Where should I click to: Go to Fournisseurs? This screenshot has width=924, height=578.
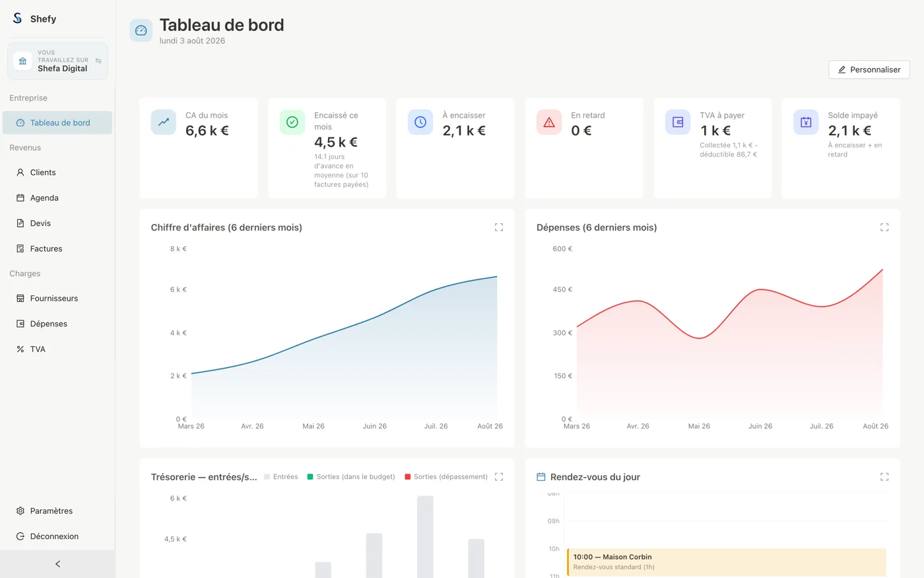coord(57,299)
